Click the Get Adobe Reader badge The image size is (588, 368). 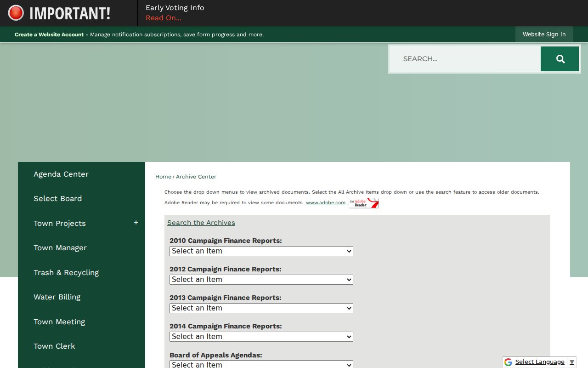coord(364,203)
